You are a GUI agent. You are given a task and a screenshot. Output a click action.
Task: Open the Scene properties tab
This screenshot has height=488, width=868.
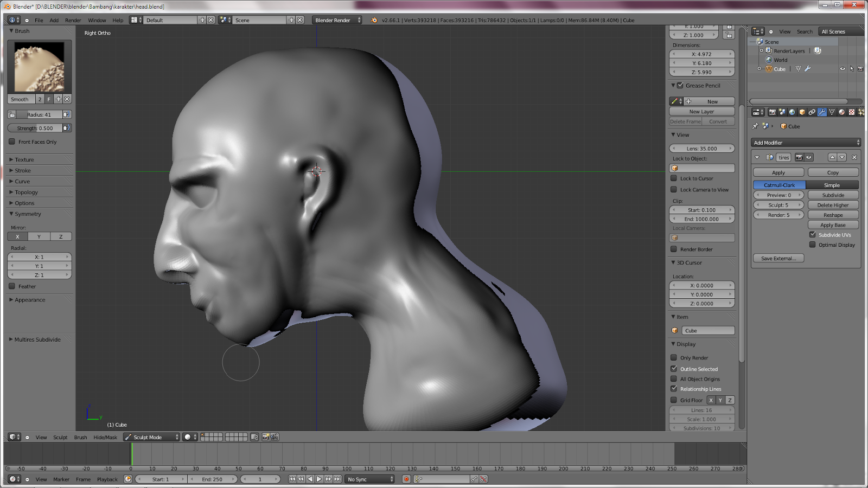click(782, 112)
